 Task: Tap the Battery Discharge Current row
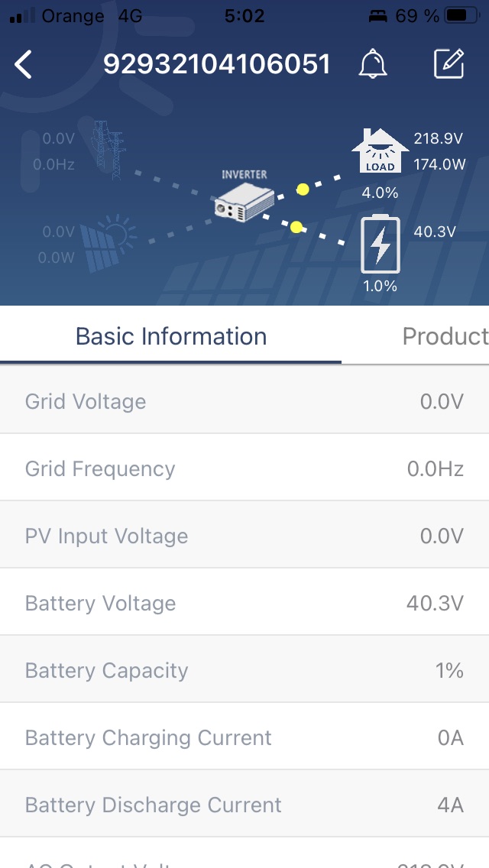click(244, 805)
